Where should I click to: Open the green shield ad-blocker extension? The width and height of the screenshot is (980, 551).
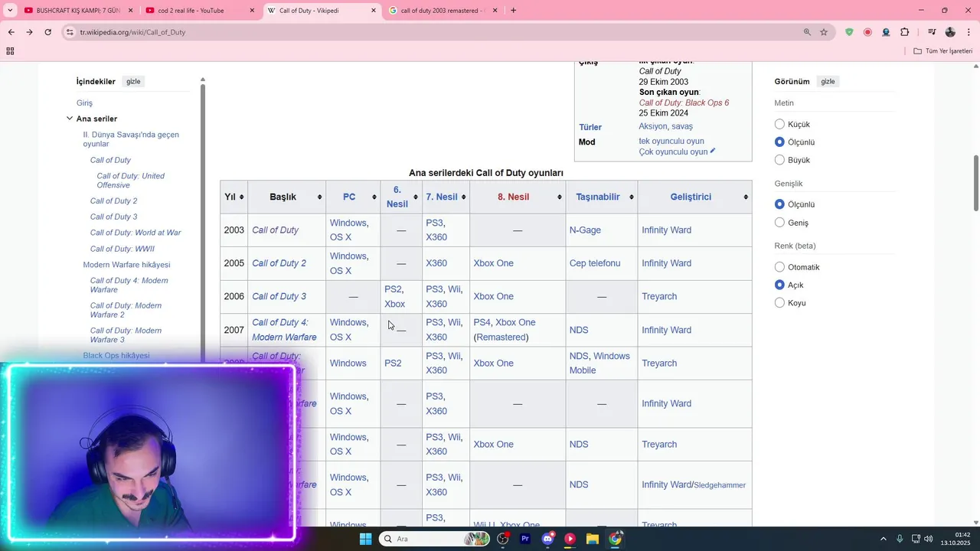pos(849,32)
